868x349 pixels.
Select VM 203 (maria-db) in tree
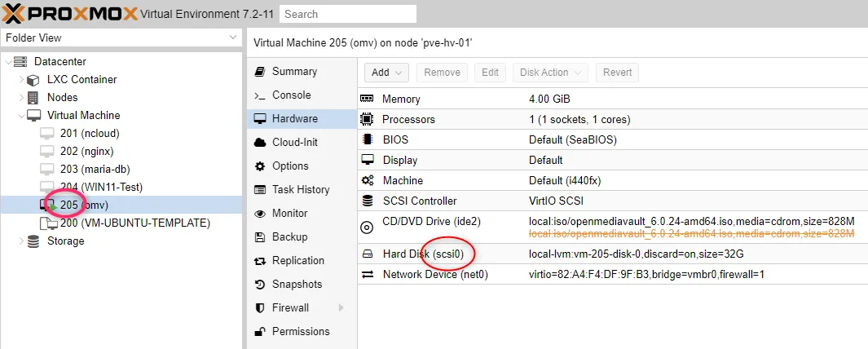click(95, 169)
